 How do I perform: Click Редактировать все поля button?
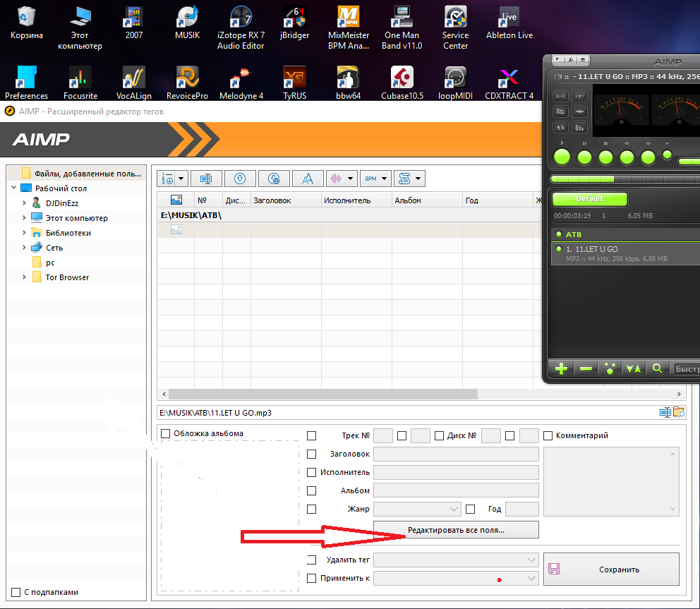[456, 530]
